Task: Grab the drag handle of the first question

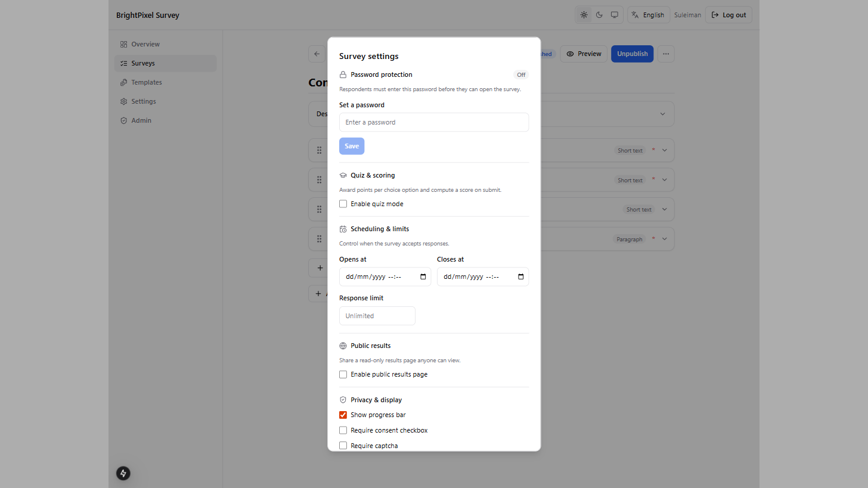Action: tap(320, 150)
